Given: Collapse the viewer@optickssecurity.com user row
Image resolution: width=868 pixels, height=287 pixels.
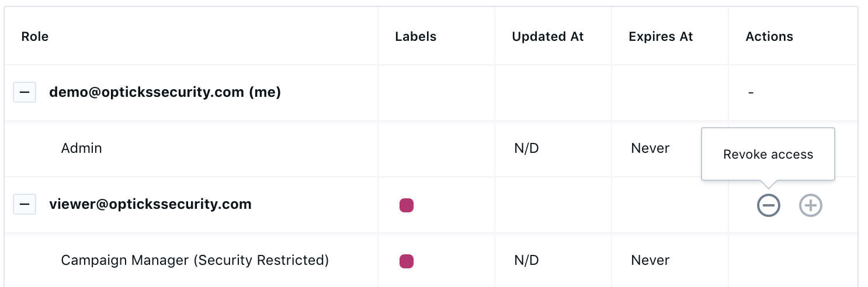Looking at the screenshot, I should tap(25, 204).
